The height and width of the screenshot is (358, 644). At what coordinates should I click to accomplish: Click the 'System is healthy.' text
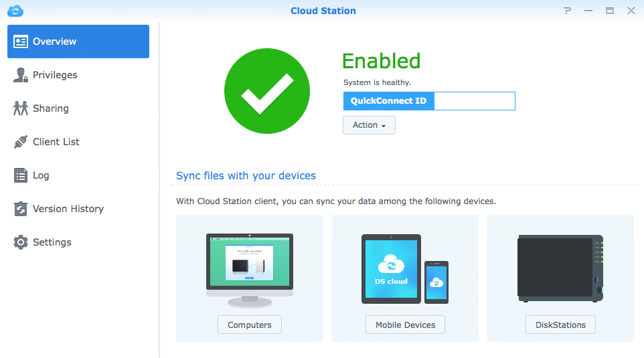point(377,82)
